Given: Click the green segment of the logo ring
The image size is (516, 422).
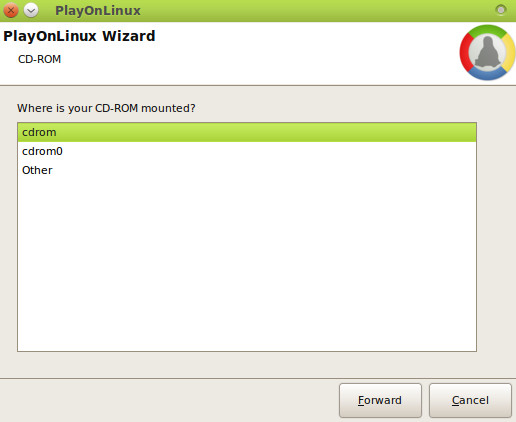Looking at the screenshot, I should point(488,30).
